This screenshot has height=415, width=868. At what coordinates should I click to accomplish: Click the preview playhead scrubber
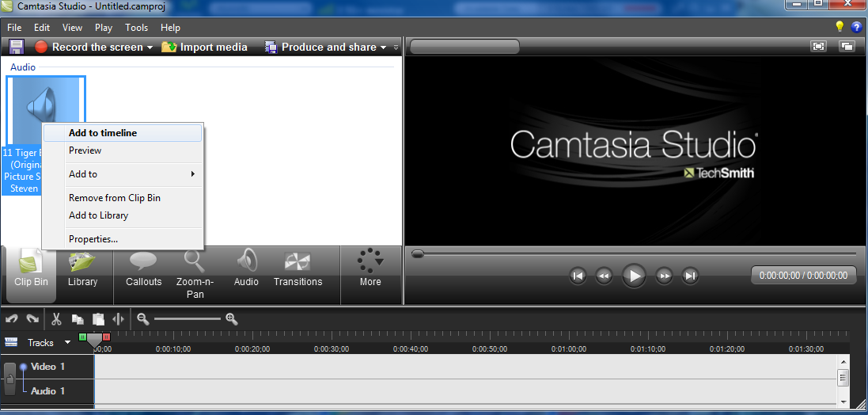click(418, 253)
